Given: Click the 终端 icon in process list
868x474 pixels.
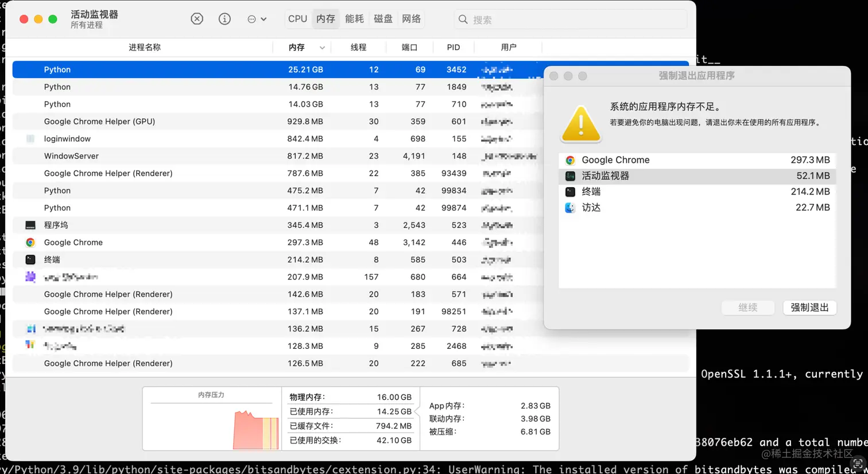Looking at the screenshot, I should 30,259.
